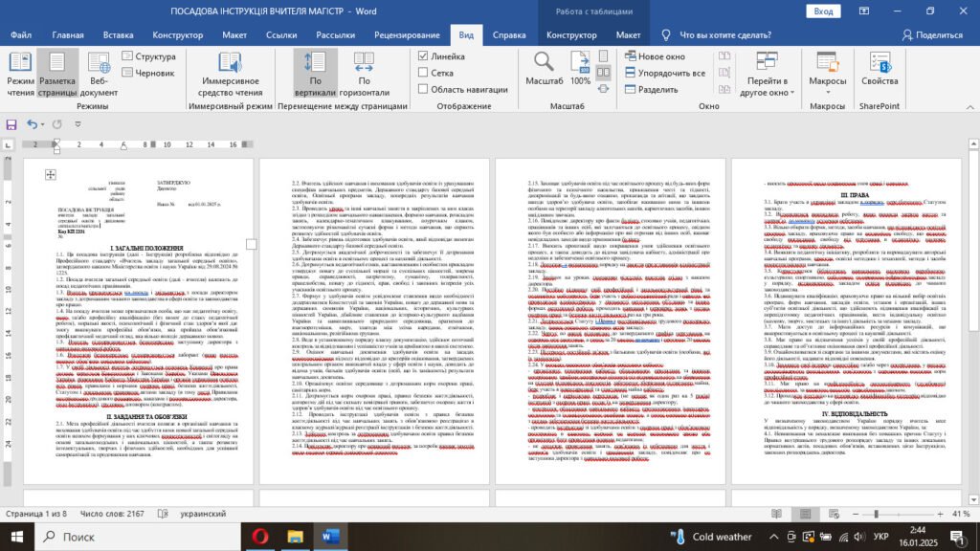The height and width of the screenshot is (551, 980).
Task: Click Новое окно button
Action: [655, 56]
